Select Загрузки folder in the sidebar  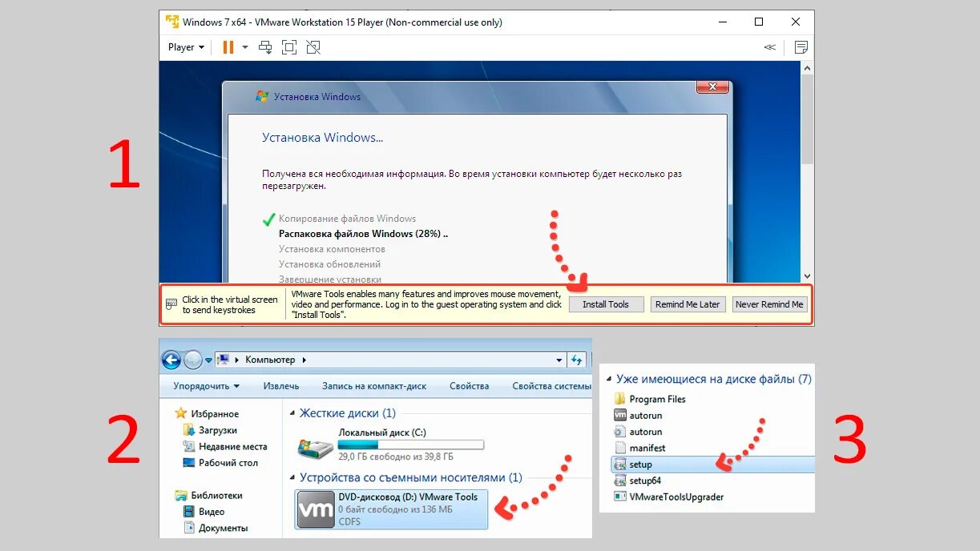pos(218,430)
